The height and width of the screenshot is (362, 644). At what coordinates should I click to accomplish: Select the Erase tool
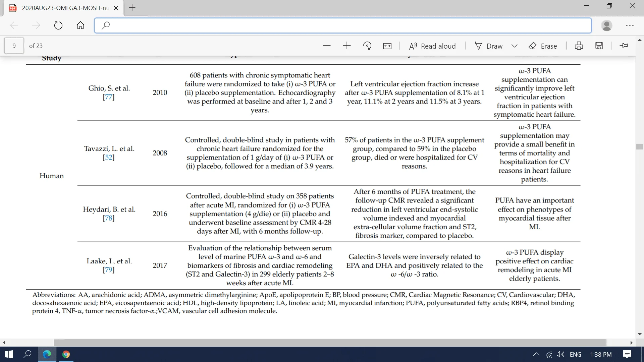coord(543,46)
